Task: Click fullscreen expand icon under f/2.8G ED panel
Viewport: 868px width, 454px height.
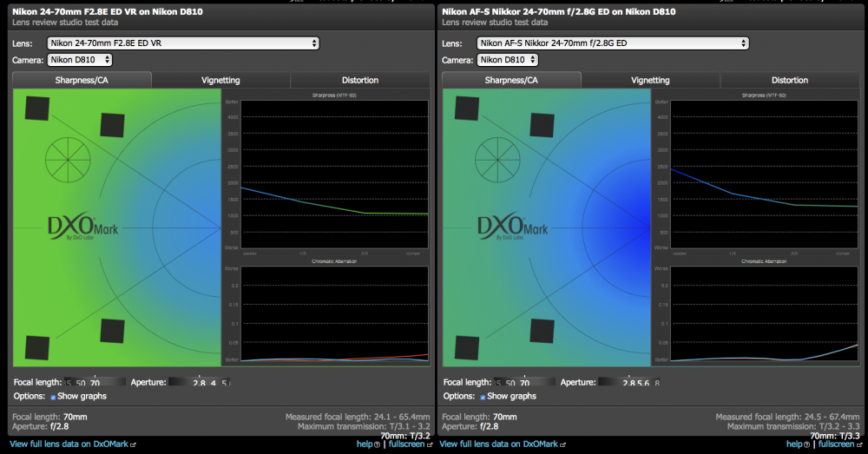Action: tap(858, 444)
